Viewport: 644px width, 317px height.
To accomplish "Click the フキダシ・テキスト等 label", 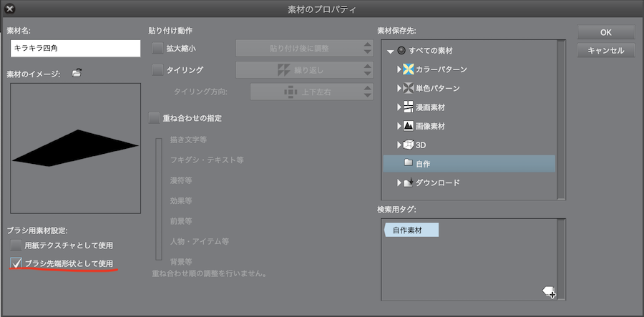I will click(x=207, y=160).
